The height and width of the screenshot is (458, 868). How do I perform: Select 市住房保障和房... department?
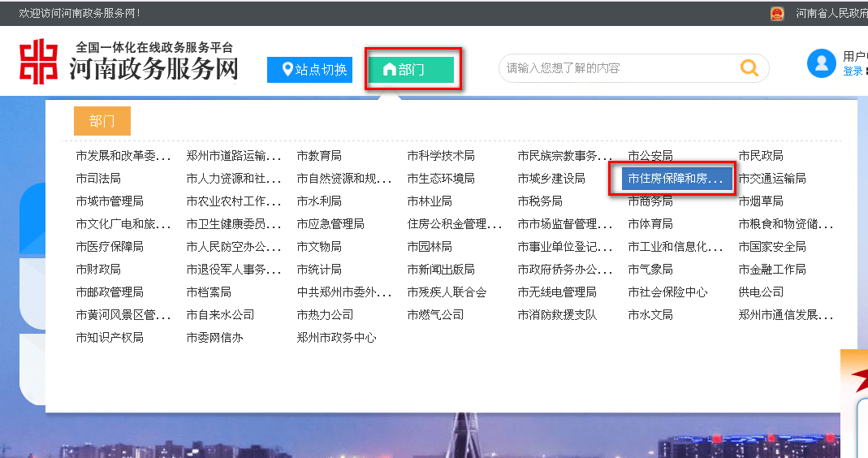point(676,179)
